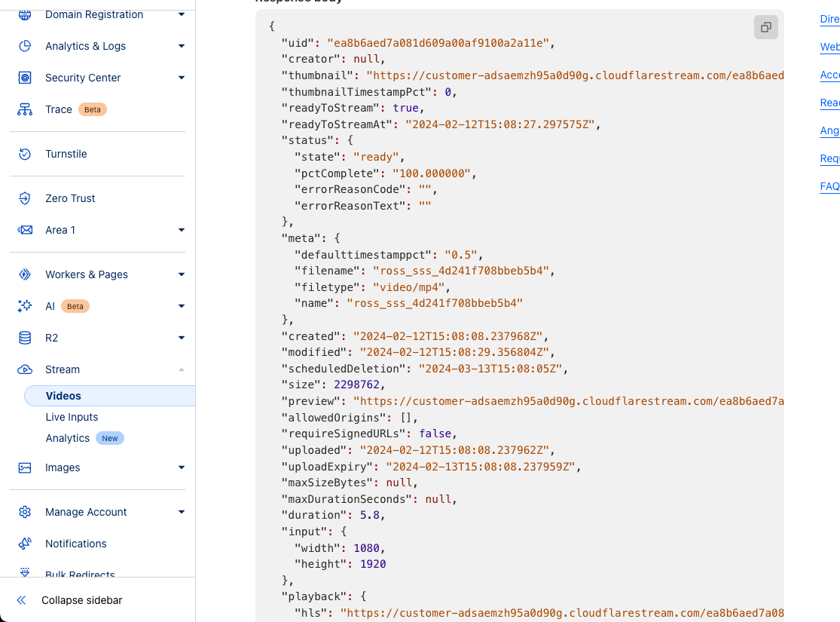Click the Domain Registration globe icon
The image size is (840, 622).
pyautogui.click(x=25, y=14)
